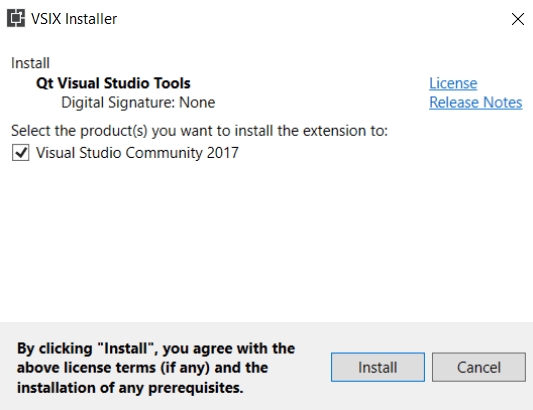The width and height of the screenshot is (533, 410).
Task: Click the license agreement notice text
Action: coord(156,368)
